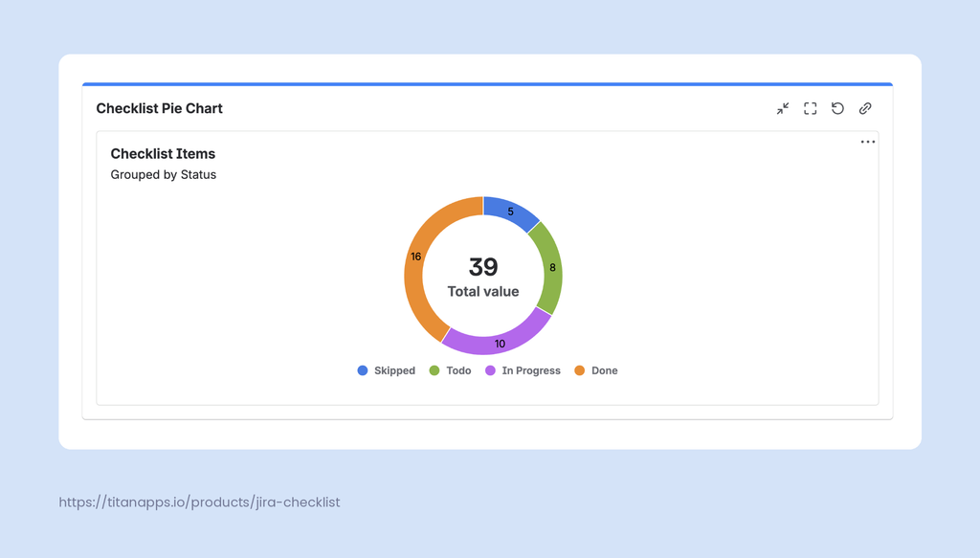Image resolution: width=980 pixels, height=558 pixels.
Task: Toggle the In Progress legend entry
Action: 523,370
